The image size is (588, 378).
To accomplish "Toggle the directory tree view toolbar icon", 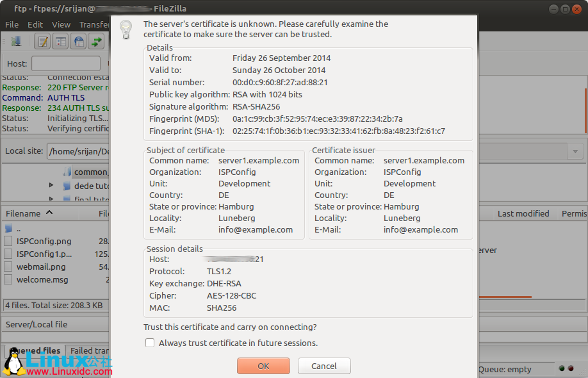I will pos(60,41).
